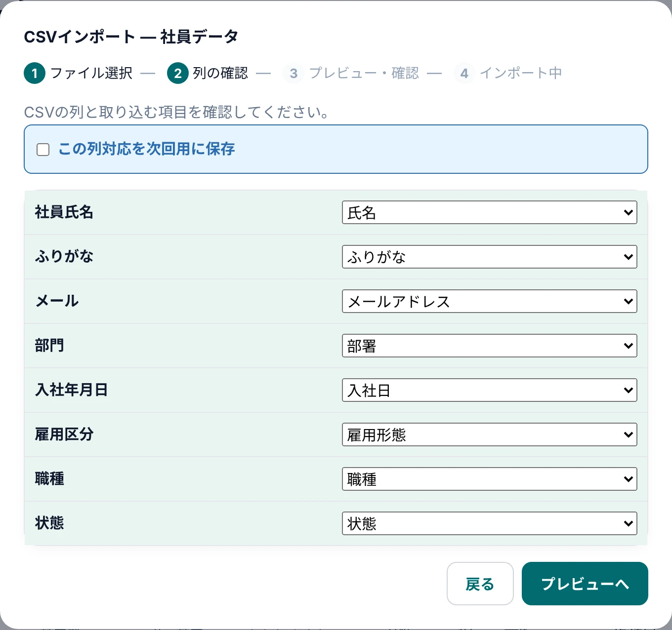
Task: Select step 3 プレビュー・確認
Action: pos(351,73)
